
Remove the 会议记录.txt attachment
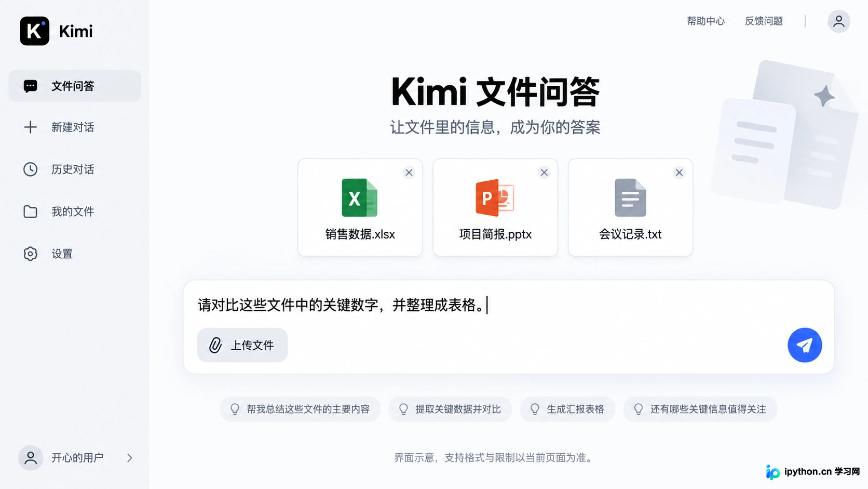tap(679, 173)
